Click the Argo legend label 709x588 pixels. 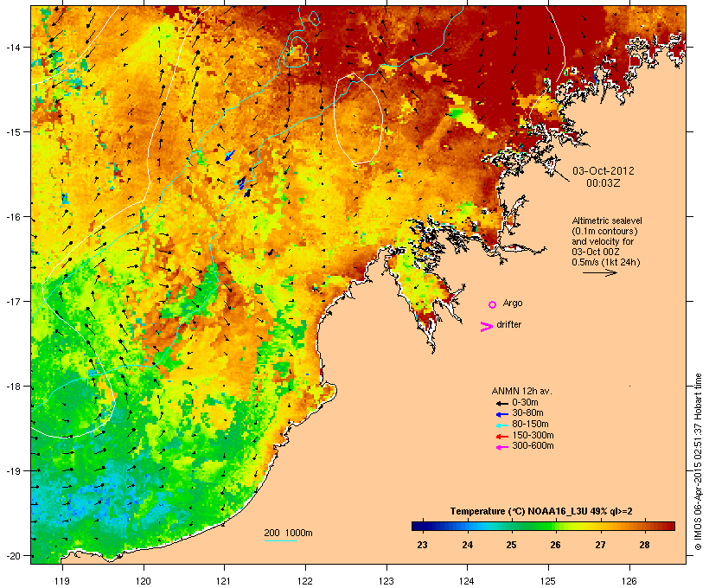[513, 303]
